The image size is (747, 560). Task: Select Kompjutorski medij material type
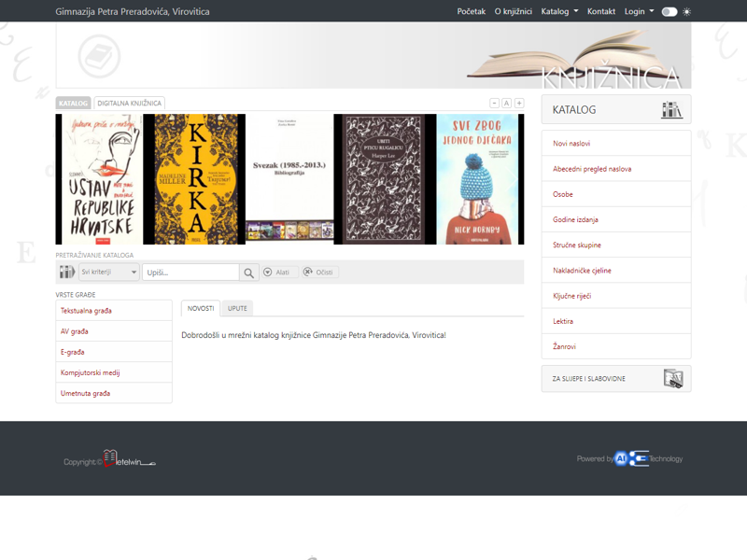114,372
